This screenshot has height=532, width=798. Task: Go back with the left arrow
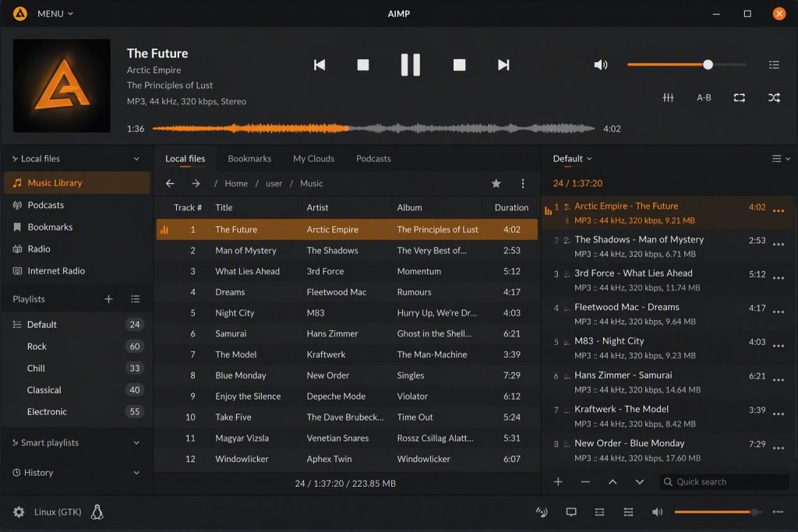click(x=170, y=184)
